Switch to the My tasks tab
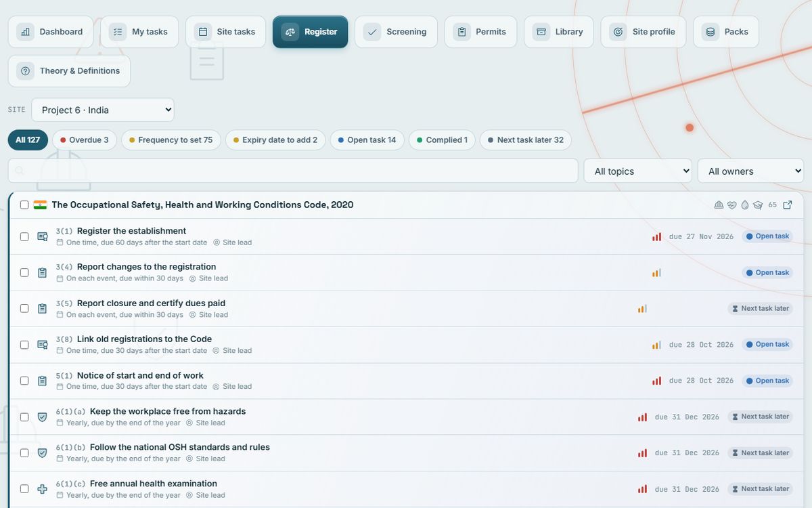Viewport: 812px width, 508px height. point(139,32)
